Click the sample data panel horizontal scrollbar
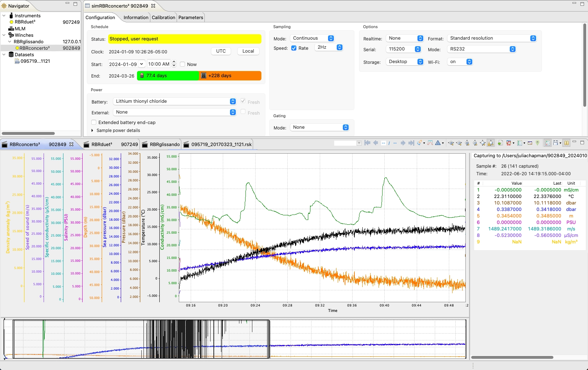The image size is (588, 370). pos(512,357)
